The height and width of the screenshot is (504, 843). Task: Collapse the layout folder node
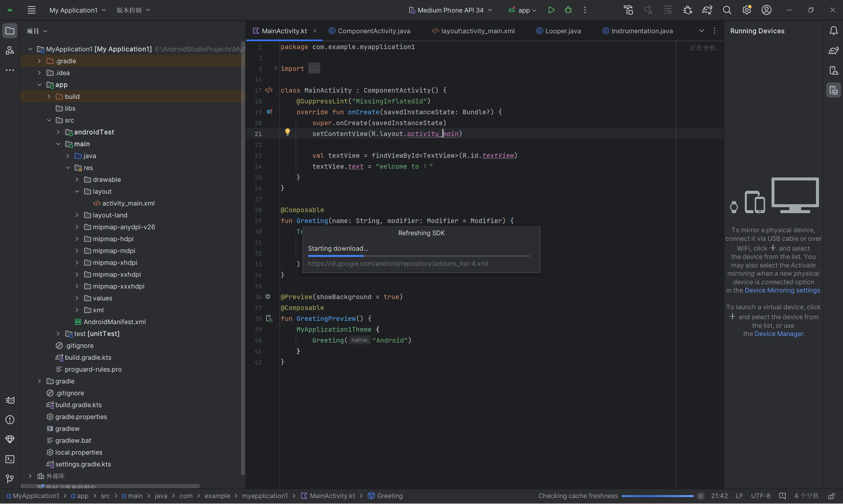tap(77, 191)
